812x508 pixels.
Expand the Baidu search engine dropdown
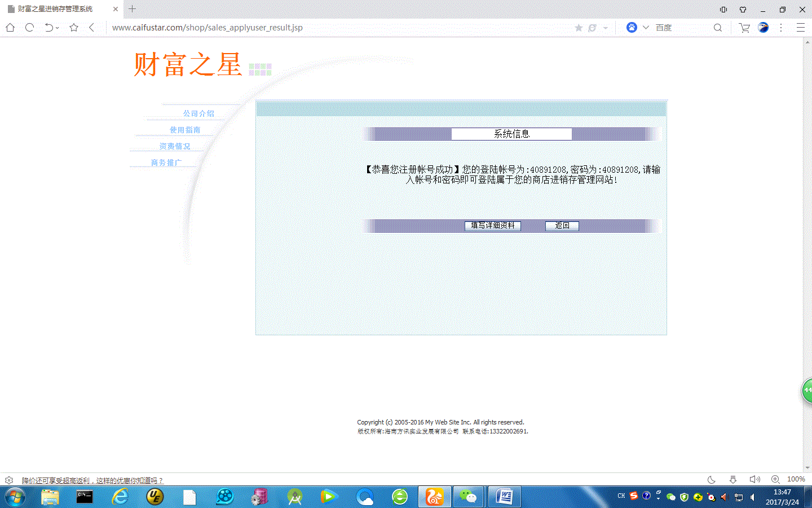[646, 28]
